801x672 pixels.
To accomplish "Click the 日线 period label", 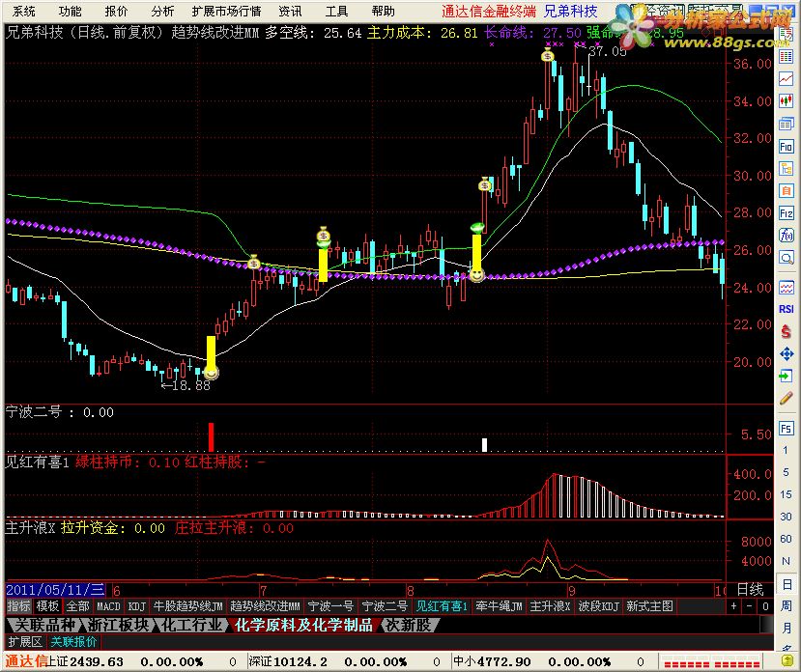I will (750, 590).
